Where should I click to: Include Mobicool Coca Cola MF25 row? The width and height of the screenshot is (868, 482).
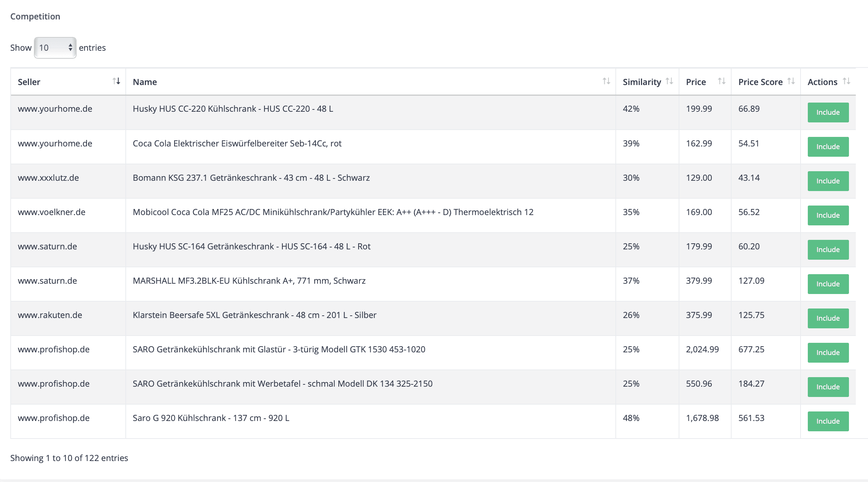828,215
